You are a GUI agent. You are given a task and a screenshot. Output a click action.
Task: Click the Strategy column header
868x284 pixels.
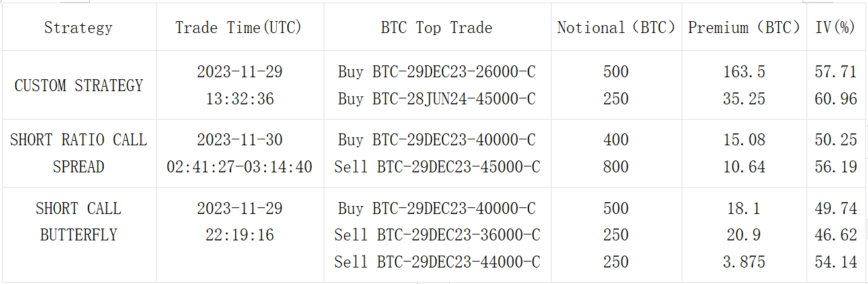(78, 28)
